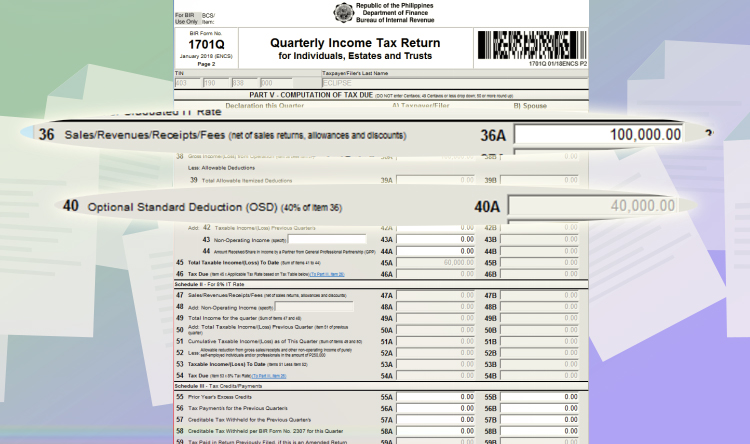The width and height of the screenshot is (750, 444).
Task: Click field 55B spouse excess credits
Action: (x=540, y=397)
